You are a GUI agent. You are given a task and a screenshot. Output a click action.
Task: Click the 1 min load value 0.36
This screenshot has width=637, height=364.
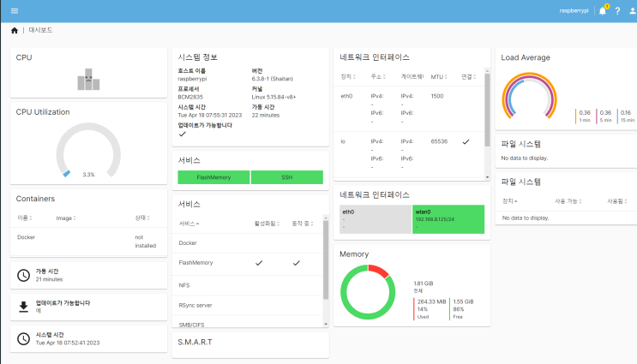pos(585,112)
